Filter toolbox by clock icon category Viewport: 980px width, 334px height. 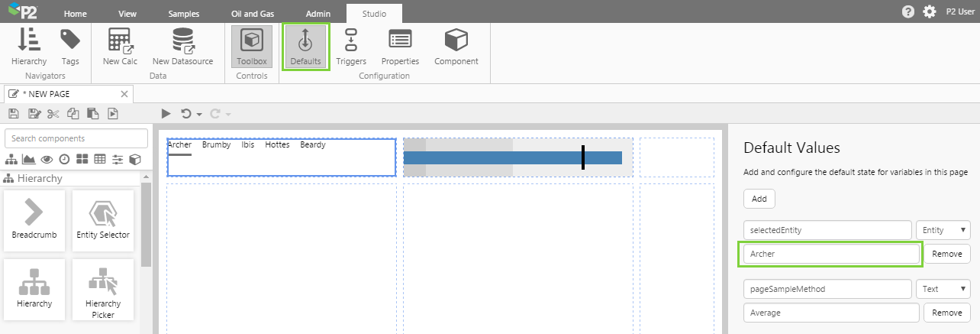coord(65,160)
